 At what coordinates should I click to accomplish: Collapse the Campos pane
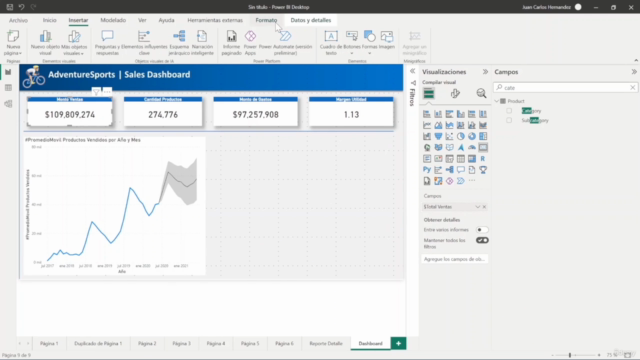pyautogui.click(x=634, y=72)
